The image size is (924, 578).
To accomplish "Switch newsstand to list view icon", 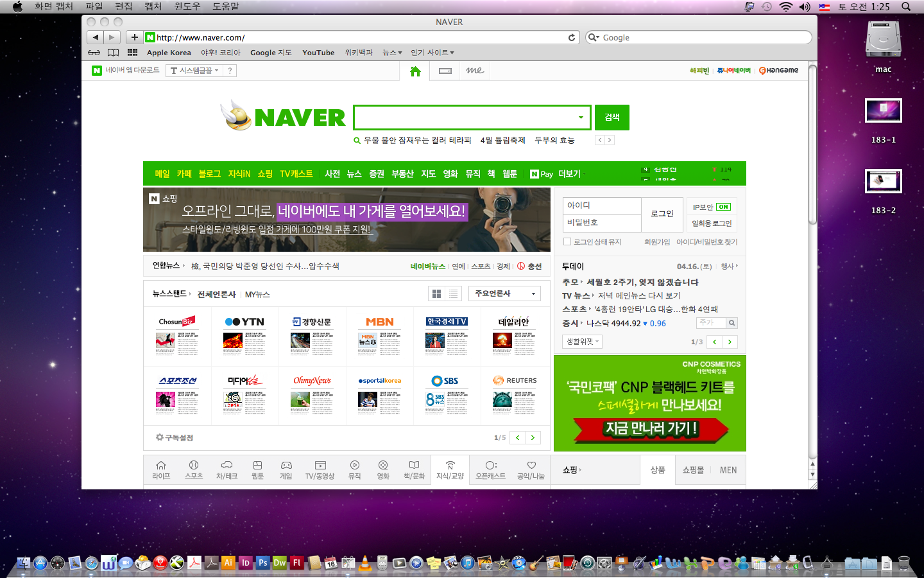I will point(454,293).
